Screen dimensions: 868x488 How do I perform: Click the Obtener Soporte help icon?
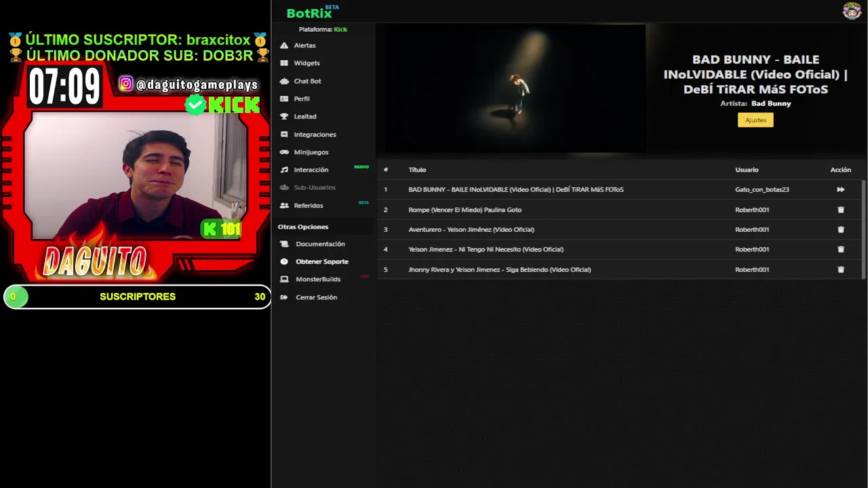pyautogui.click(x=284, y=262)
